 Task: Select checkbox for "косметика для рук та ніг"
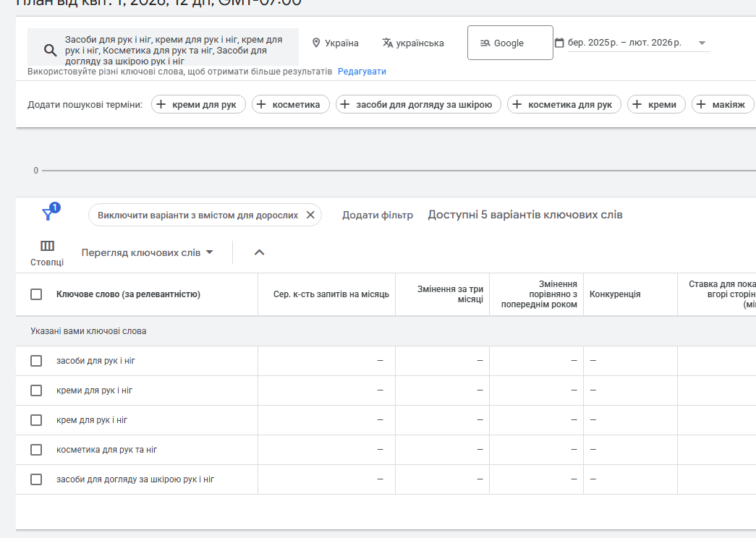(x=36, y=450)
